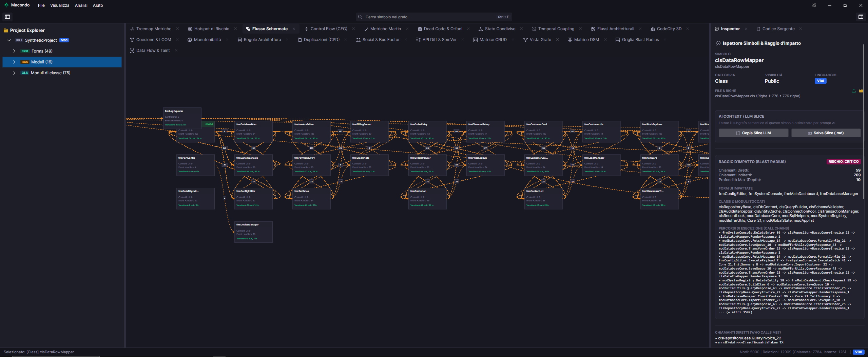This screenshot has height=357, width=868.
Task: Click Salva Slice (.md) button
Action: (x=826, y=133)
